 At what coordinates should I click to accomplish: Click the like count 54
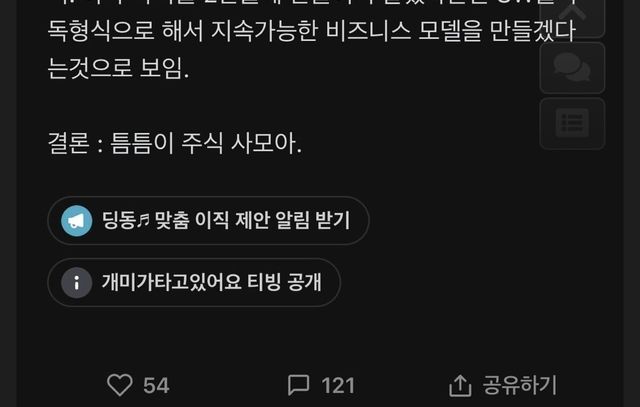[156, 386]
